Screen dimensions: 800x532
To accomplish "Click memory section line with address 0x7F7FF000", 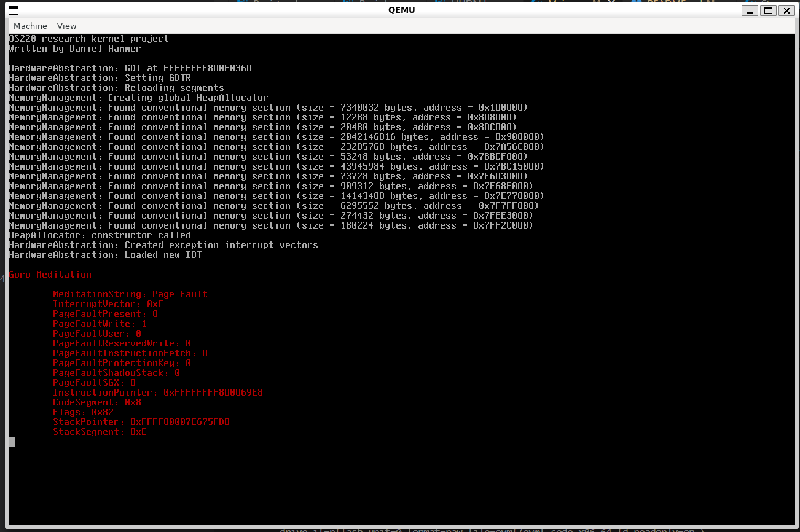I will [x=273, y=206].
